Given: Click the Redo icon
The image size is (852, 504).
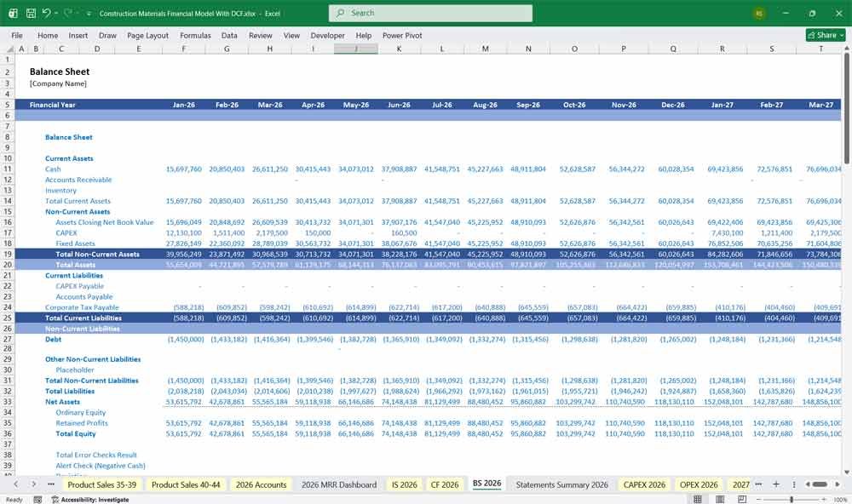Looking at the screenshot, I should pyautogui.click(x=68, y=13).
